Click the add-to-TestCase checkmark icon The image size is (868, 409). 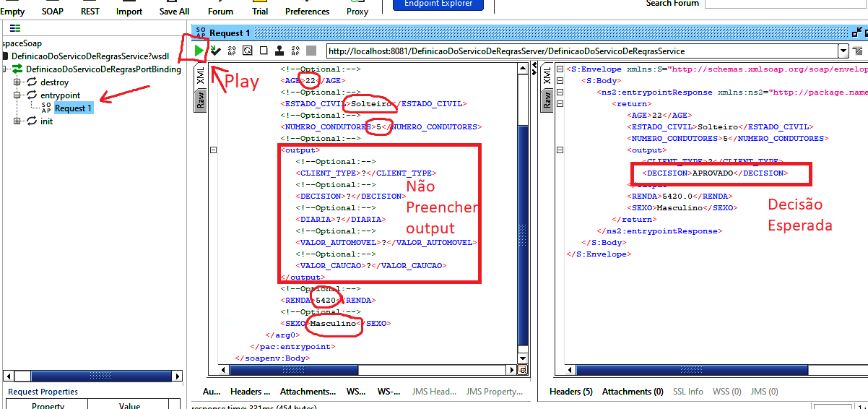pyautogui.click(x=216, y=51)
